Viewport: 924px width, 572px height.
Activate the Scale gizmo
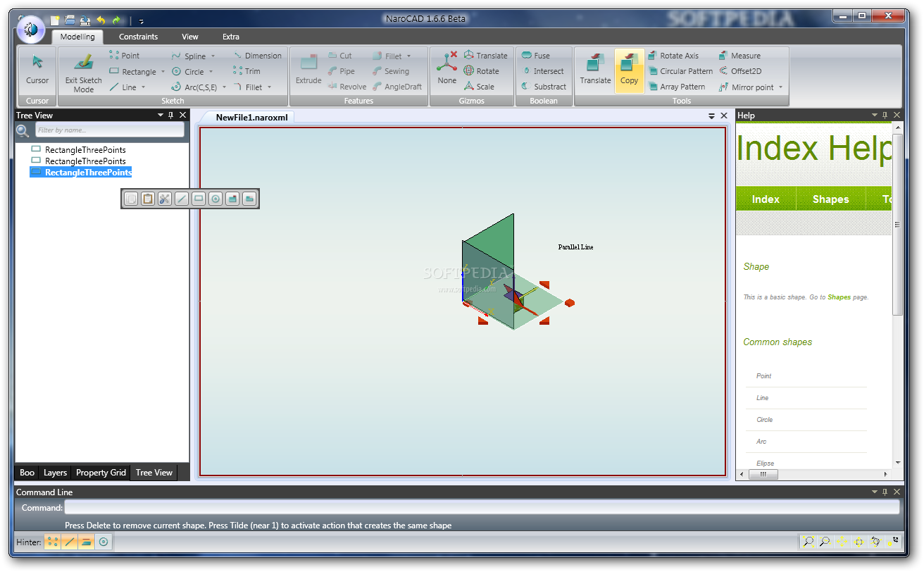pyautogui.click(x=479, y=87)
